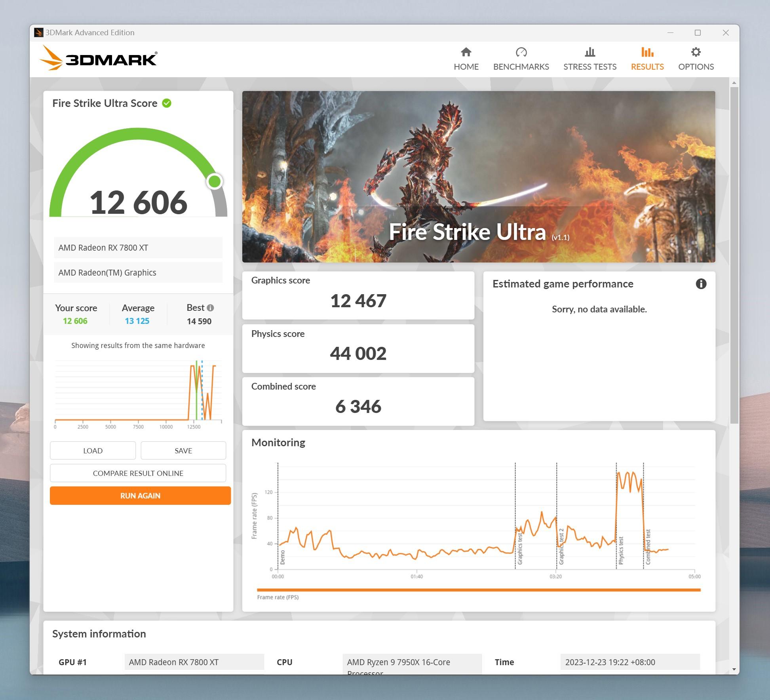Click the OPTIONS menu label
Screen dimensions: 770x700
[x=696, y=67]
